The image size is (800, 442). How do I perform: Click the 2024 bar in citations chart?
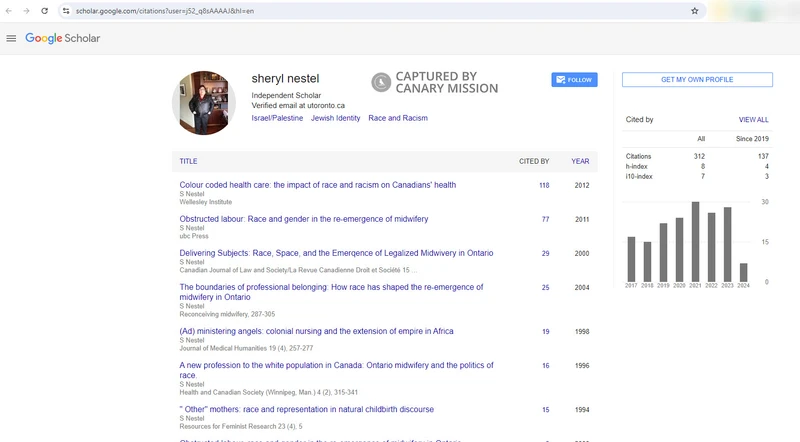pos(743,273)
